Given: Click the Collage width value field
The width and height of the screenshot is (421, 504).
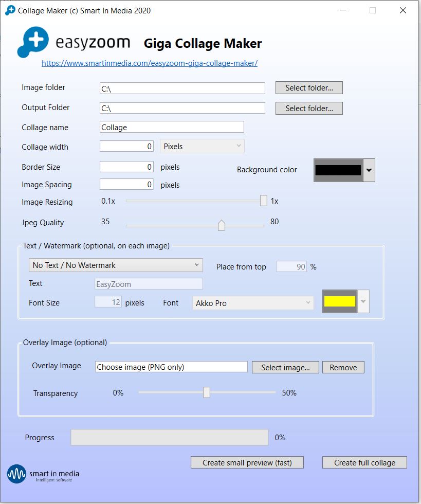Looking at the screenshot, I should tap(126, 146).
